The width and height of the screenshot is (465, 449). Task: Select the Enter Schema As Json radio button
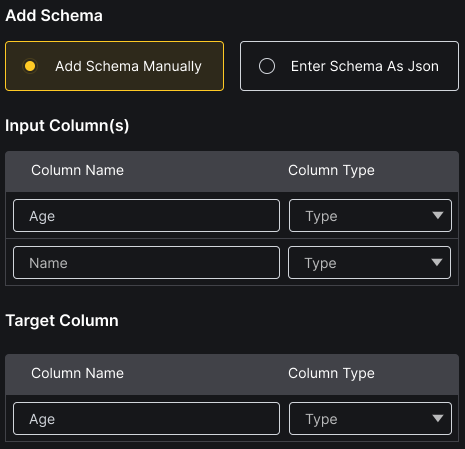click(x=267, y=66)
